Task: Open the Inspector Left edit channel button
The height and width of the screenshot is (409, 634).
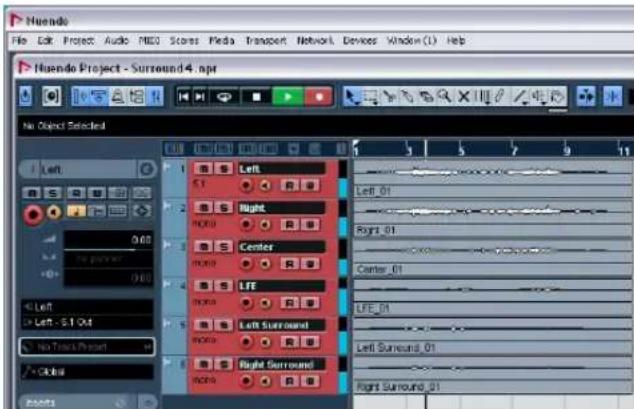Action: coord(147,169)
